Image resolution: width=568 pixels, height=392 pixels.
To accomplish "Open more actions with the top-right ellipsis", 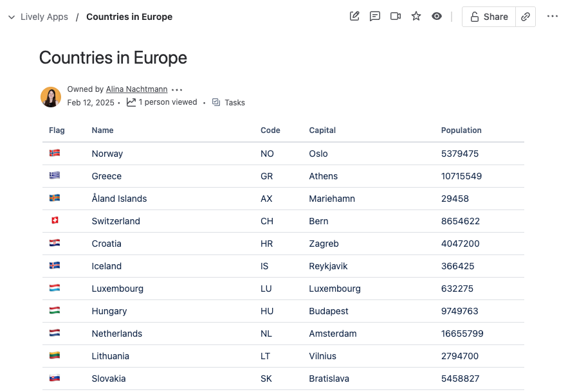I will [x=552, y=16].
